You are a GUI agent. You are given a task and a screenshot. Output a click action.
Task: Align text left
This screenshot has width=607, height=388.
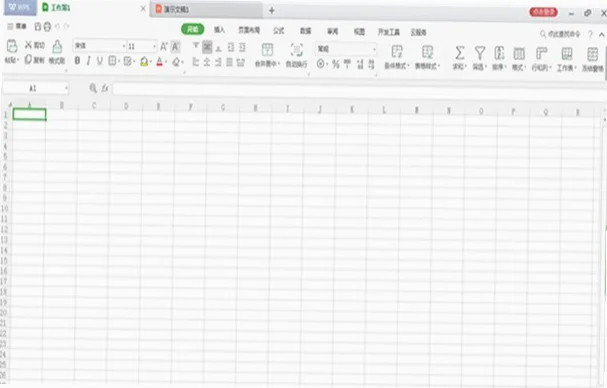tap(195, 62)
